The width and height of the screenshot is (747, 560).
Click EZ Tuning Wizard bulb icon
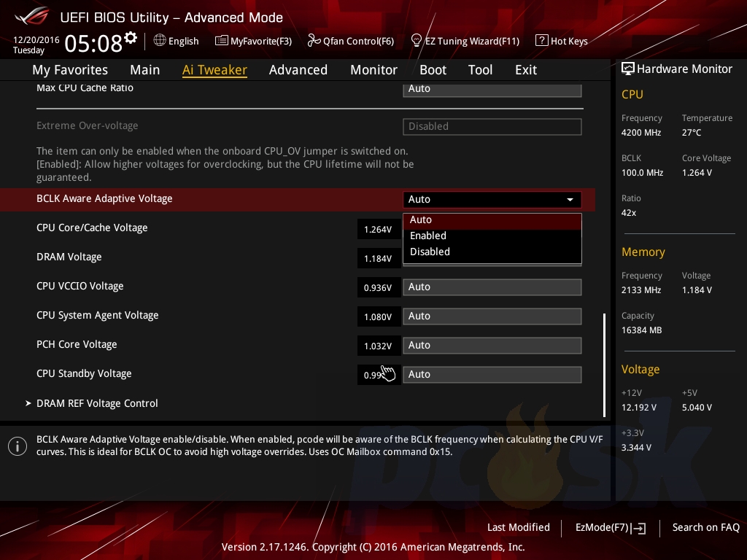417,41
